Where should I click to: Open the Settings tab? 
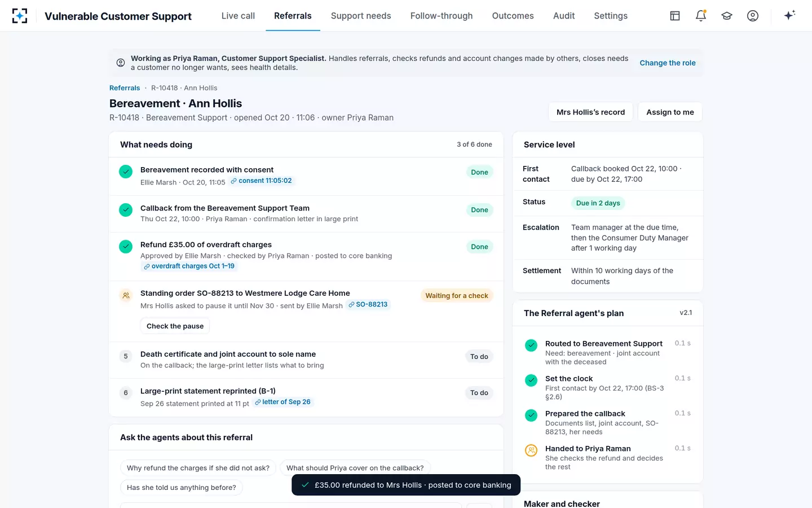pos(611,16)
